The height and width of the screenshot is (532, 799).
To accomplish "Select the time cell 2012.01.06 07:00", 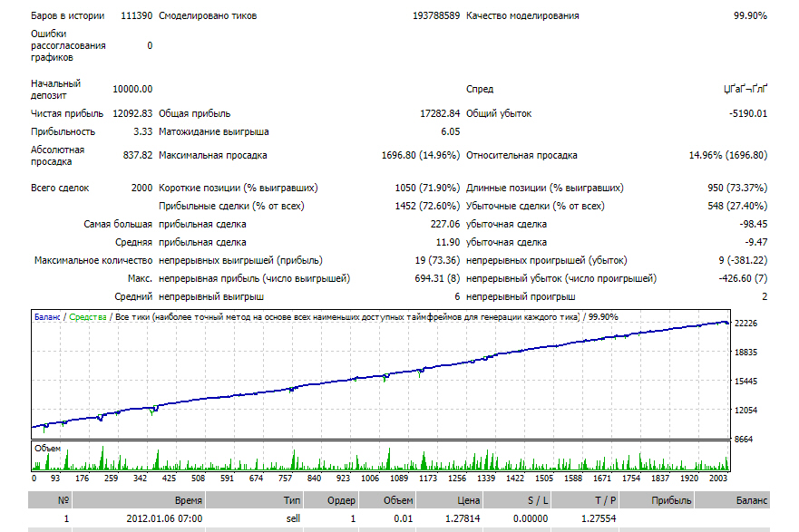I will (x=164, y=518).
